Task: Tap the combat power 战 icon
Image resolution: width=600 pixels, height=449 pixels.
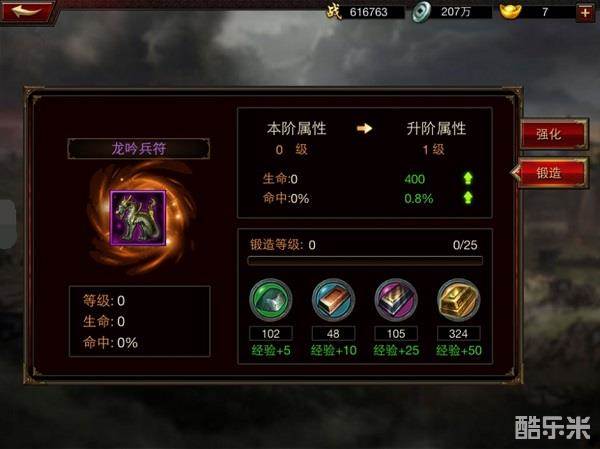Action: coord(334,11)
